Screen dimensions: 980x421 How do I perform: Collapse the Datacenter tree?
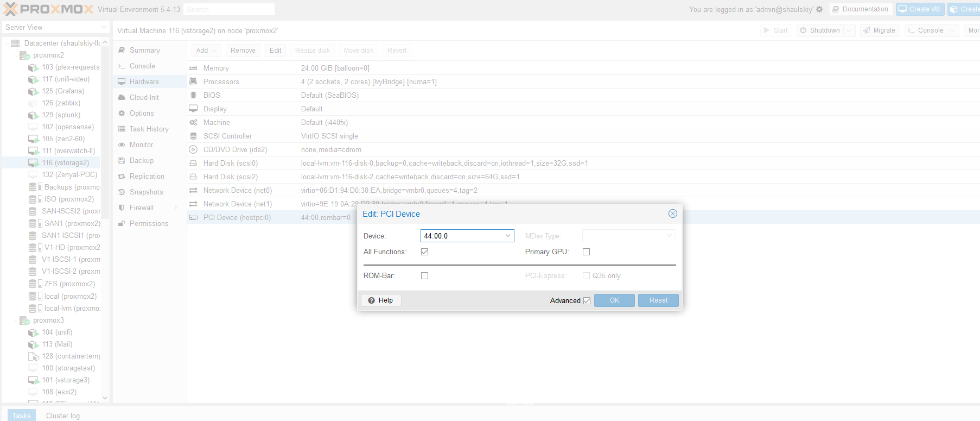7,43
